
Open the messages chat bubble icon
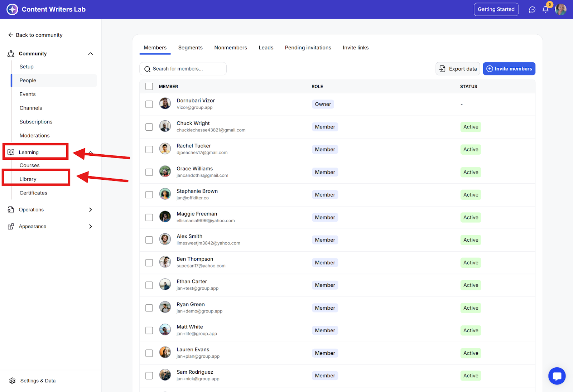coord(532,10)
